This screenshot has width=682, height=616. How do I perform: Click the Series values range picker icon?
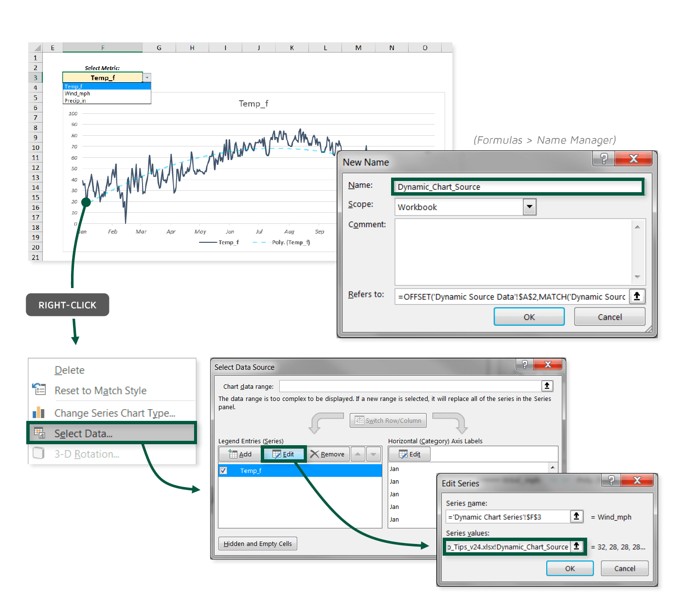click(x=578, y=546)
